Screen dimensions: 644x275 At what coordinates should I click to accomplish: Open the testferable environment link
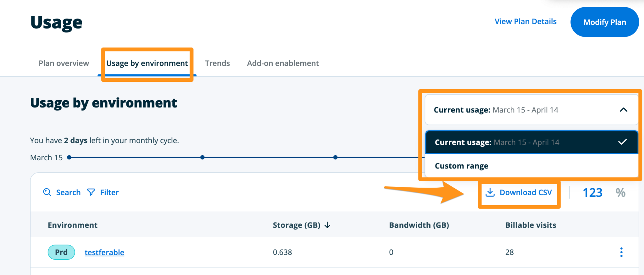104,252
